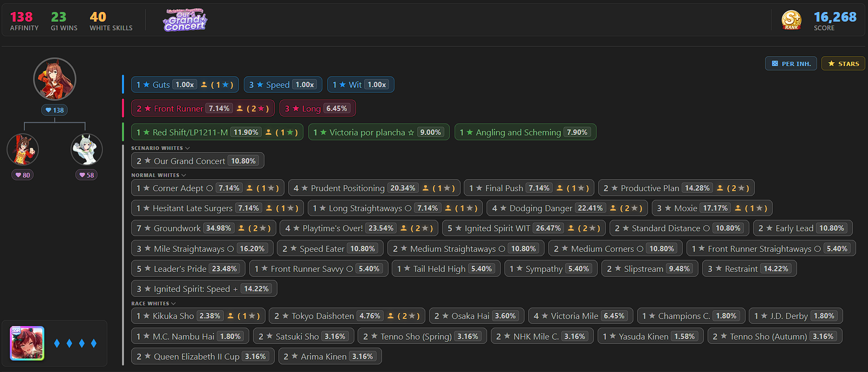Click the Victoria Mile race chip
Screen dimensions: 868x372
[x=581, y=316]
